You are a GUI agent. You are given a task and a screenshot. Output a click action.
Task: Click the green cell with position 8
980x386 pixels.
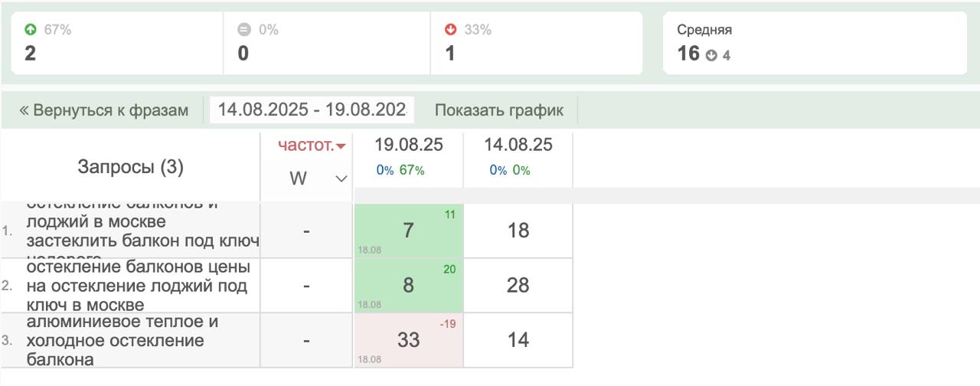pyautogui.click(x=408, y=286)
